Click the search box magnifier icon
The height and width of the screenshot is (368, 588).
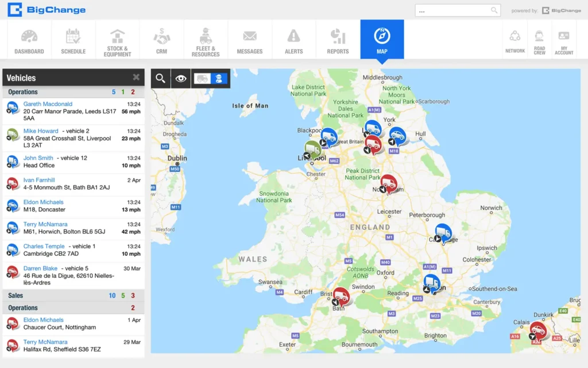[494, 10]
